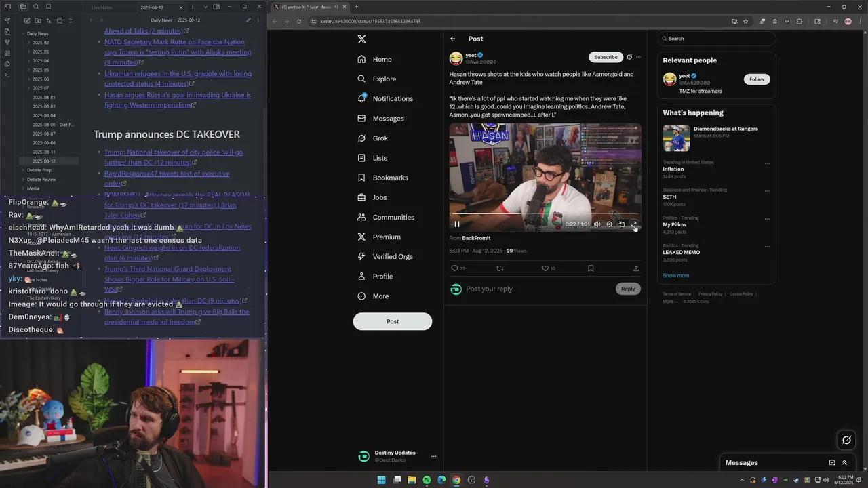Viewport: 868px width, 488px height.
Task: Open Grok from the X sidebar
Action: 372,138
